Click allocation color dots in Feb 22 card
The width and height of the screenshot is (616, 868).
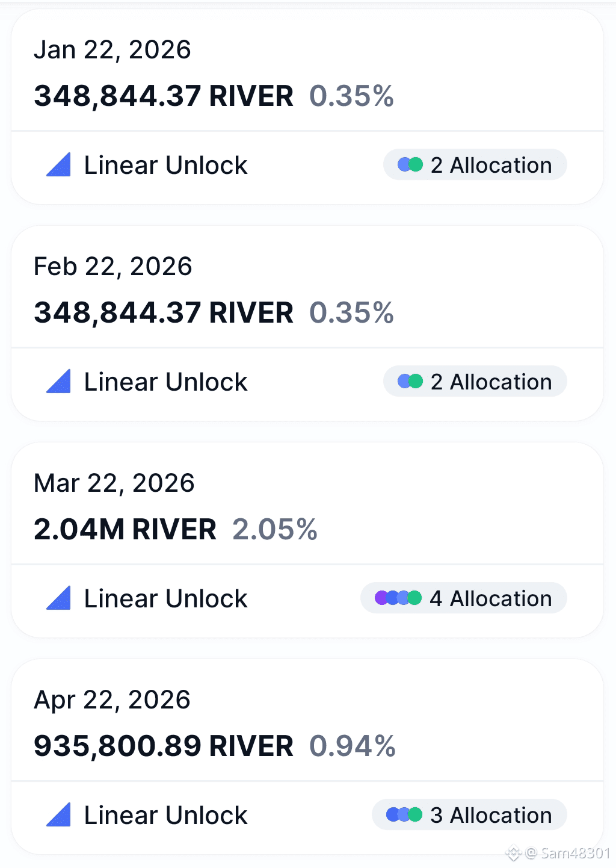coord(410,381)
